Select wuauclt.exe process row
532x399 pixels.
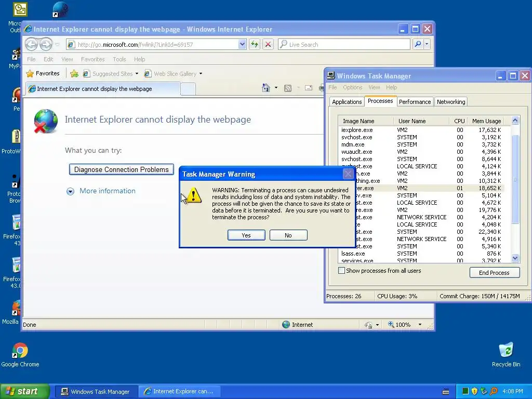click(x=421, y=152)
